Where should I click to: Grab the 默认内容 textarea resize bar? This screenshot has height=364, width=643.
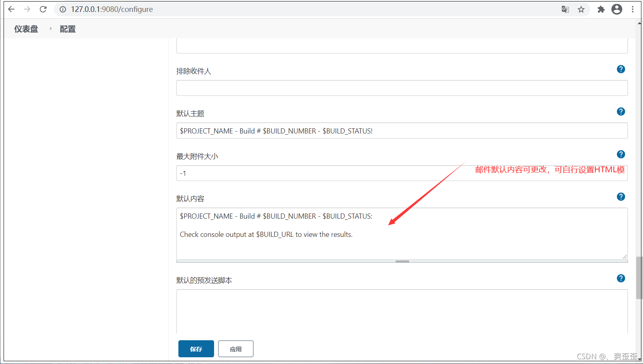click(402, 261)
